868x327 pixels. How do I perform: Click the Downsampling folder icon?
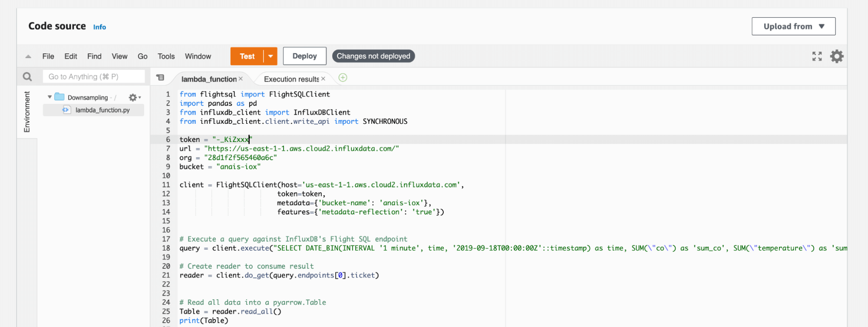[x=59, y=97]
